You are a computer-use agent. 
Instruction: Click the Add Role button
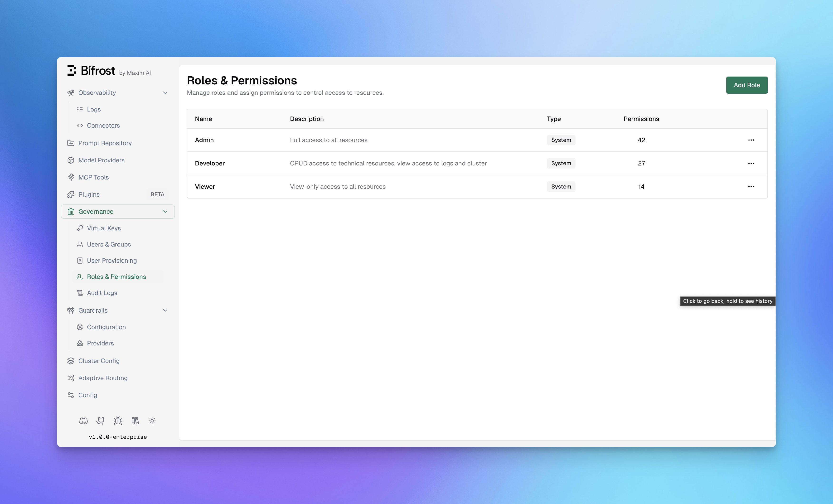747,85
